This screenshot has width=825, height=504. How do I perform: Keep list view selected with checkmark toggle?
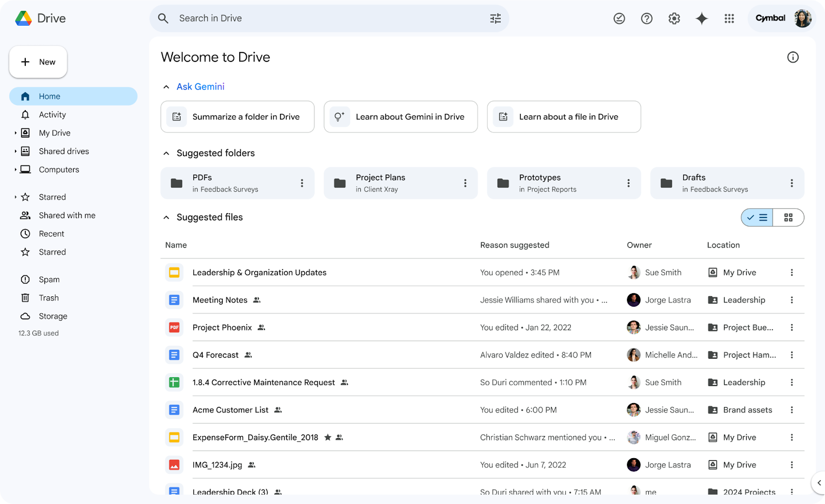pos(757,217)
